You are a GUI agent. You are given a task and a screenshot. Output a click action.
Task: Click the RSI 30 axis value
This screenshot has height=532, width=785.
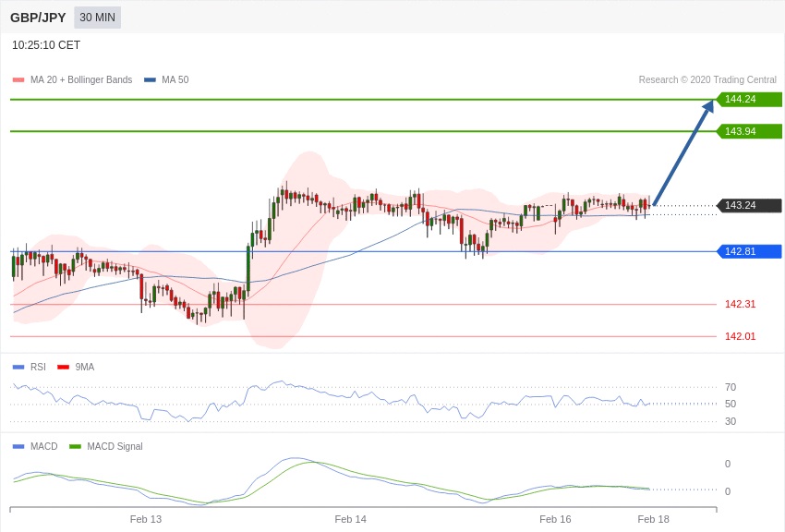731,421
